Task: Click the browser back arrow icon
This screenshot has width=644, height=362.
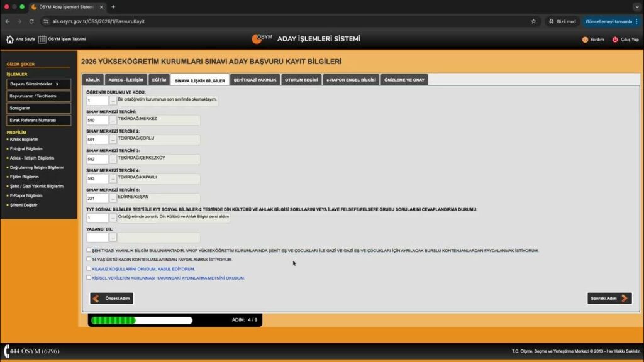Action: pos(8,21)
